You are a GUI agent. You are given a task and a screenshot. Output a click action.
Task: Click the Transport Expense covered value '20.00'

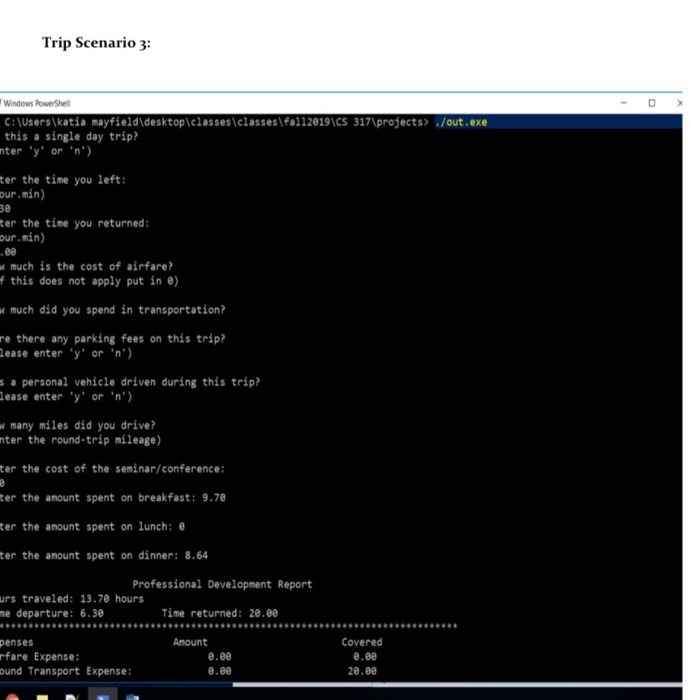coord(362,671)
